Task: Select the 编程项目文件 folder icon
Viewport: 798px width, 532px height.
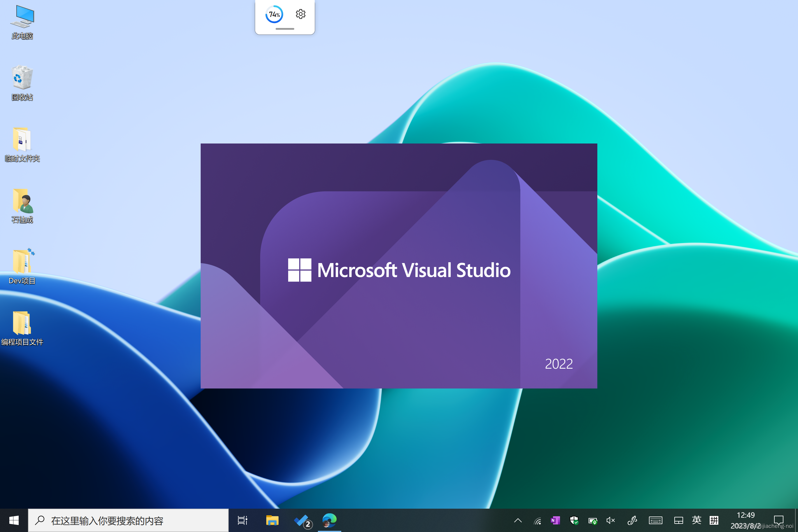Action: 22,328
